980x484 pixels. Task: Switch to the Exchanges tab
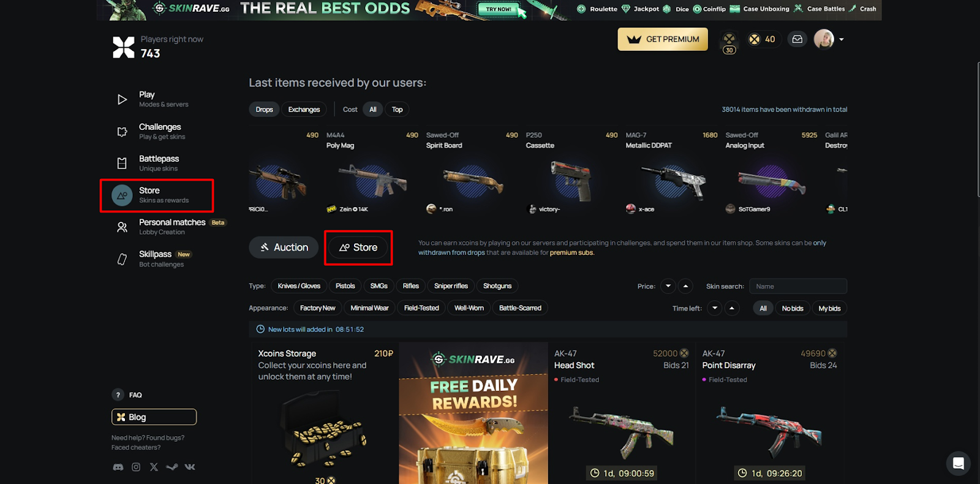[304, 110]
